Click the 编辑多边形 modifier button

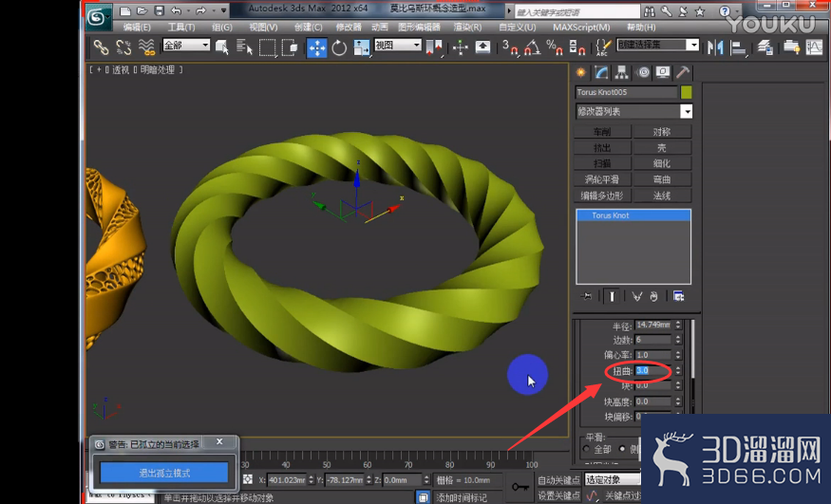point(602,196)
